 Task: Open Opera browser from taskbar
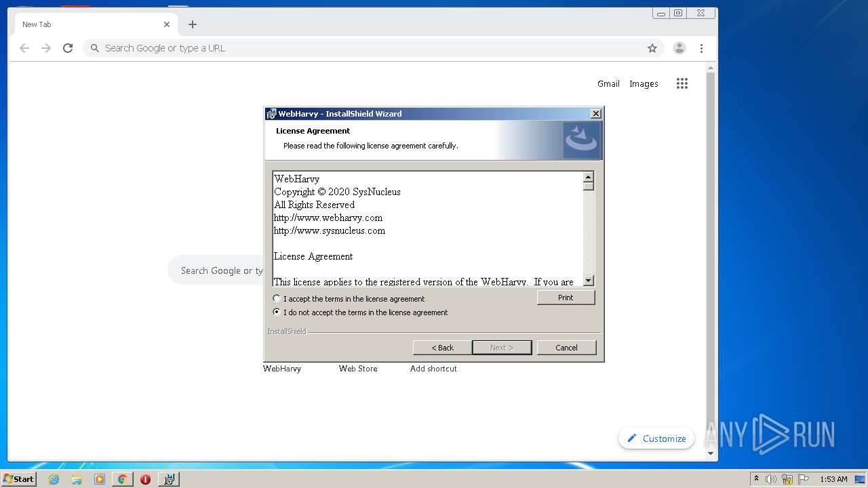point(145,479)
